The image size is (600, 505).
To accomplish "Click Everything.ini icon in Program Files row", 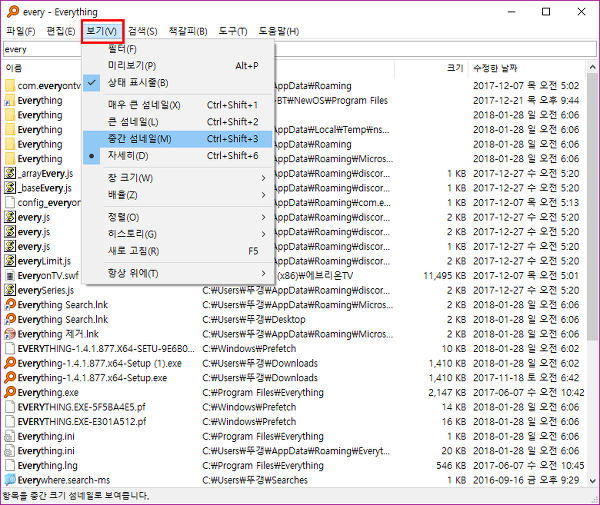I will coord(10,436).
